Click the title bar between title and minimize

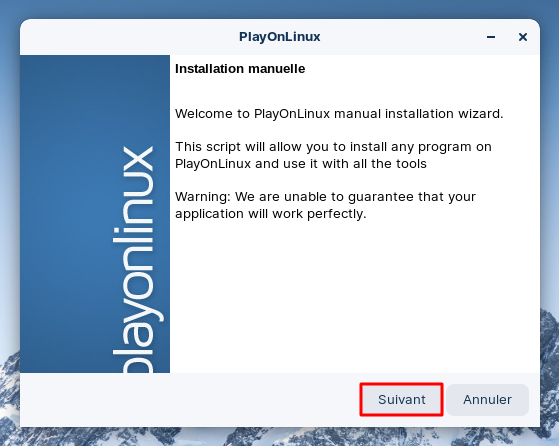point(401,37)
